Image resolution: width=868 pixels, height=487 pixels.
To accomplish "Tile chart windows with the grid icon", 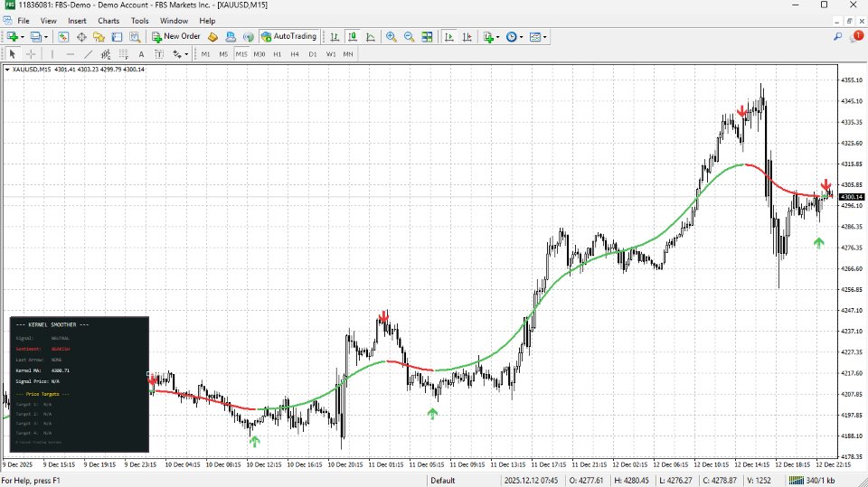I will coord(427,37).
